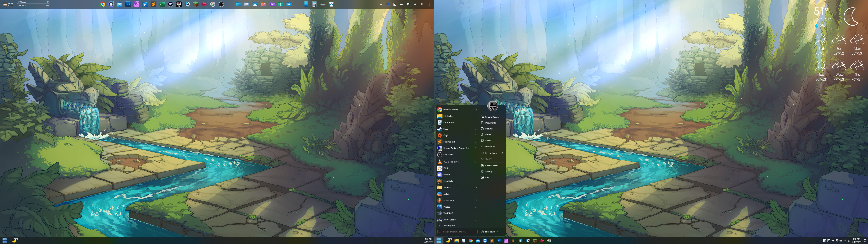The image size is (868, 244).
Task: Show hidden tray icons on right taskbar
Action: pyautogui.click(x=820, y=241)
